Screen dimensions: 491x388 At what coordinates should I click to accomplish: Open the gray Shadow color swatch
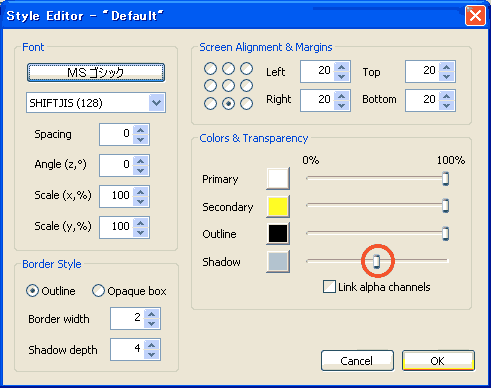(x=278, y=261)
